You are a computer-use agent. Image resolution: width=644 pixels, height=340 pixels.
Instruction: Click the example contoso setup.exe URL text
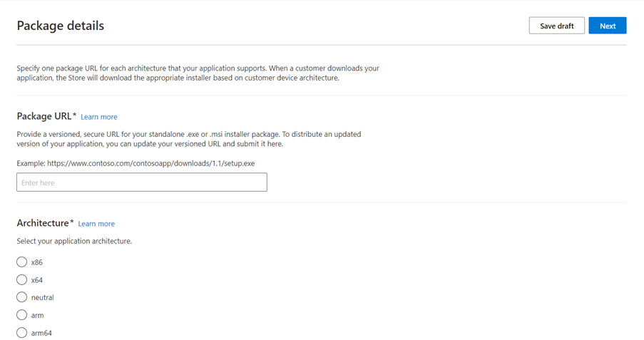pos(150,163)
